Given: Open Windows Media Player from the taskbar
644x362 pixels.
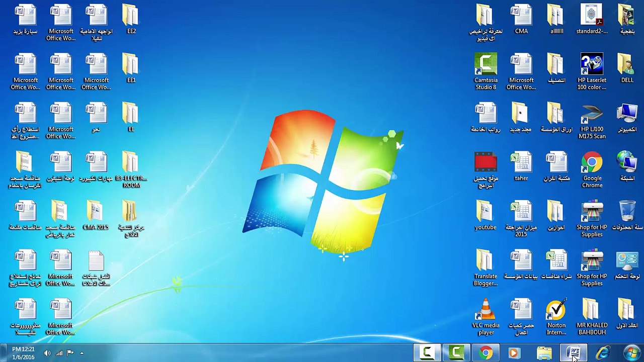Looking at the screenshot, I should [515, 353].
